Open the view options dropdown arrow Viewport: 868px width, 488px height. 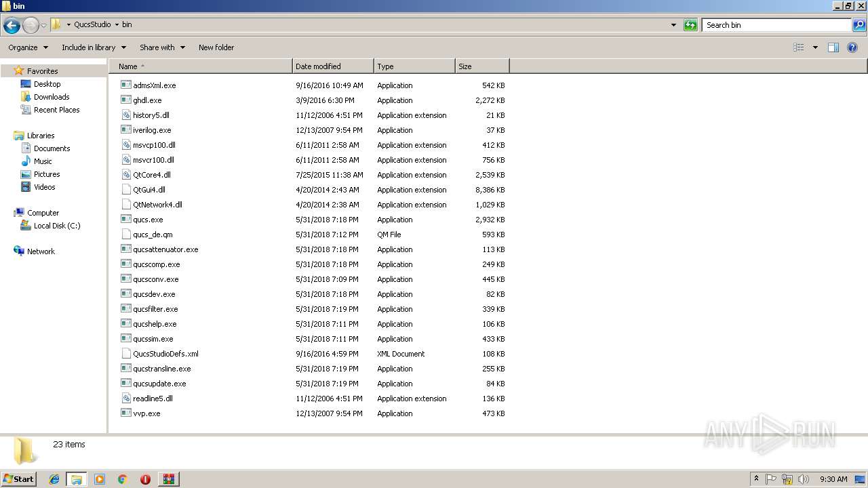click(x=815, y=47)
